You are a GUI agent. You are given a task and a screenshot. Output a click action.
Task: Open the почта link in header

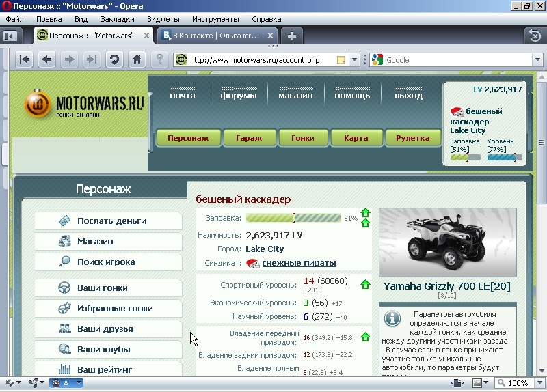point(183,95)
